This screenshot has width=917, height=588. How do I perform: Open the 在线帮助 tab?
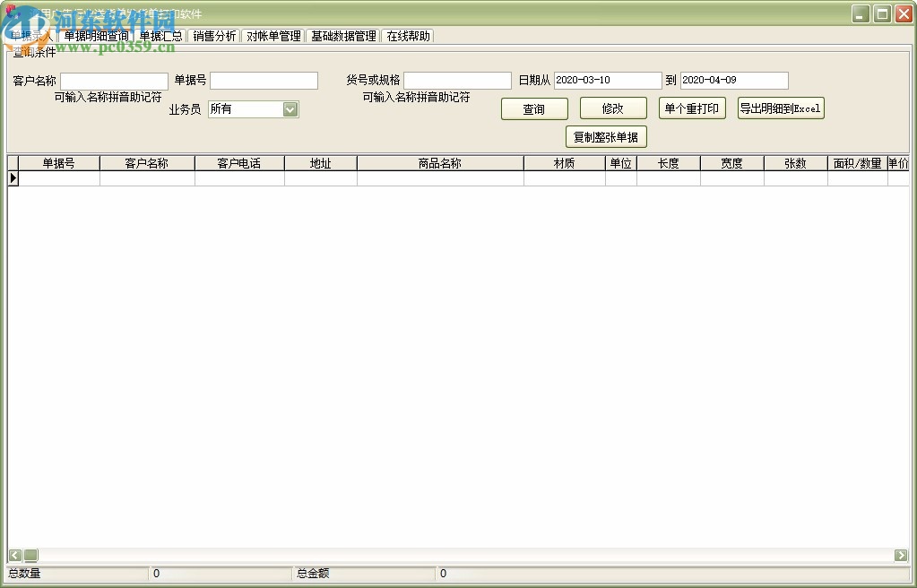408,36
